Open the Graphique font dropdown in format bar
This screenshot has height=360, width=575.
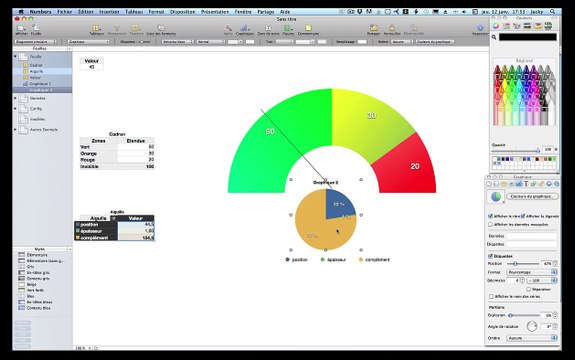point(88,42)
